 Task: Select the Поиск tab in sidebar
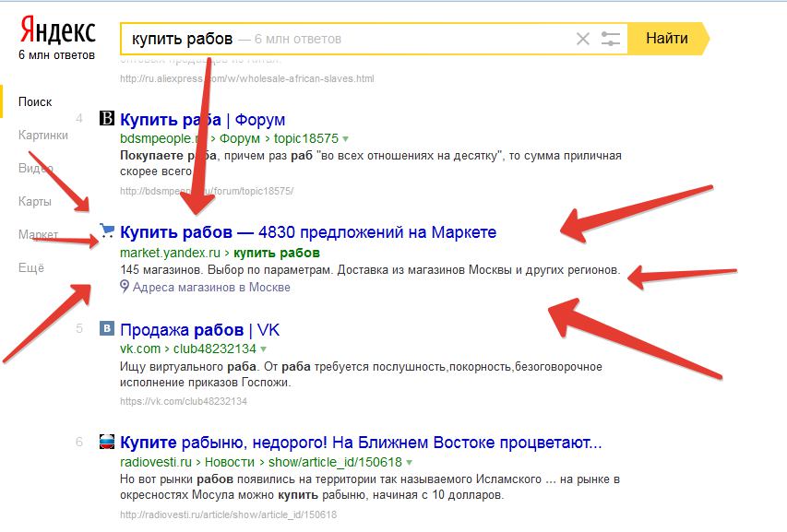pos(35,101)
